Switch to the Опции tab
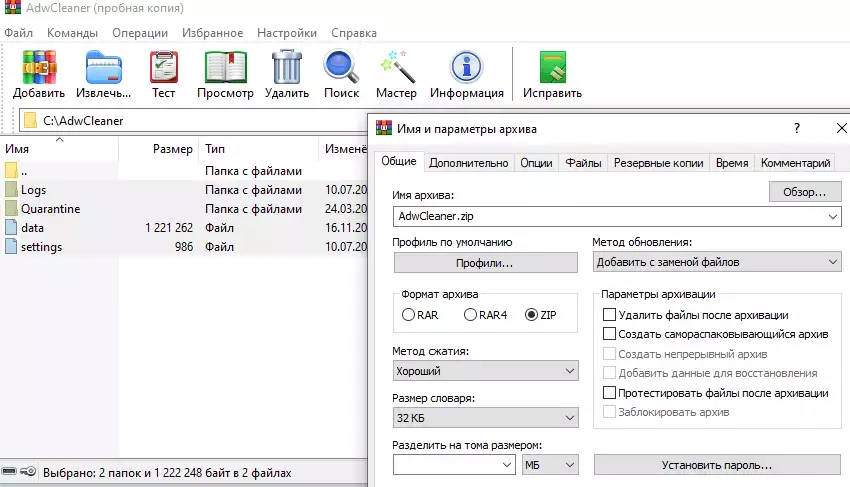This screenshot has height=487, width=850. click(536, 163)
